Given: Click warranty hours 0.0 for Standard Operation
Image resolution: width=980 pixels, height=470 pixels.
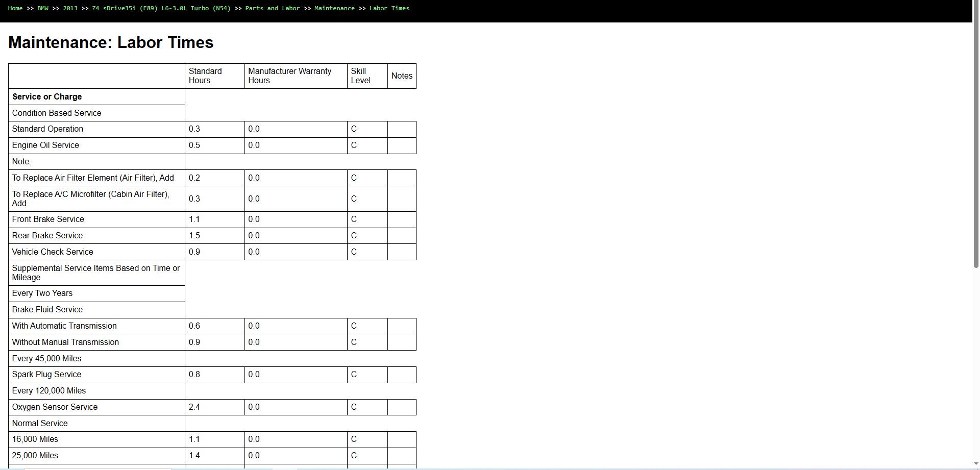Looking at the screenshot, I should [x=296, y=129].
